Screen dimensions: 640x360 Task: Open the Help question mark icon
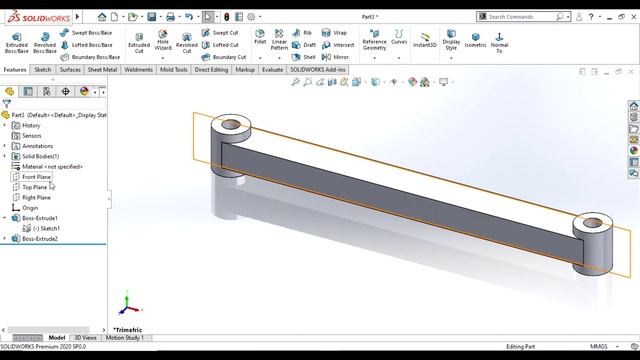click(591, 17)
